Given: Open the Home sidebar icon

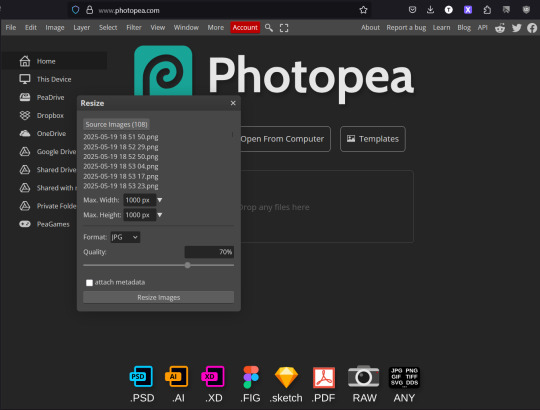Looking at the screenshot, I should [x=25, y=61].
